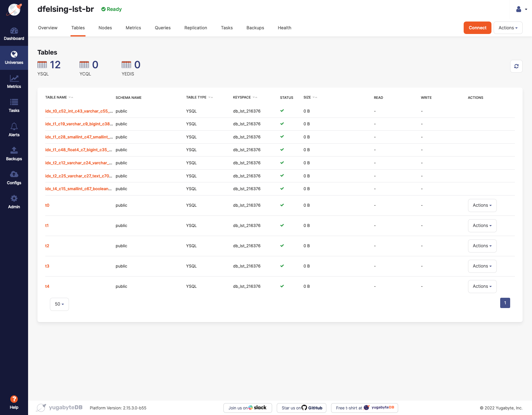This screenshot has height=415, width=532.
Task: Open the Actions dropdown for table t0
Action: [x=482, y=205]
